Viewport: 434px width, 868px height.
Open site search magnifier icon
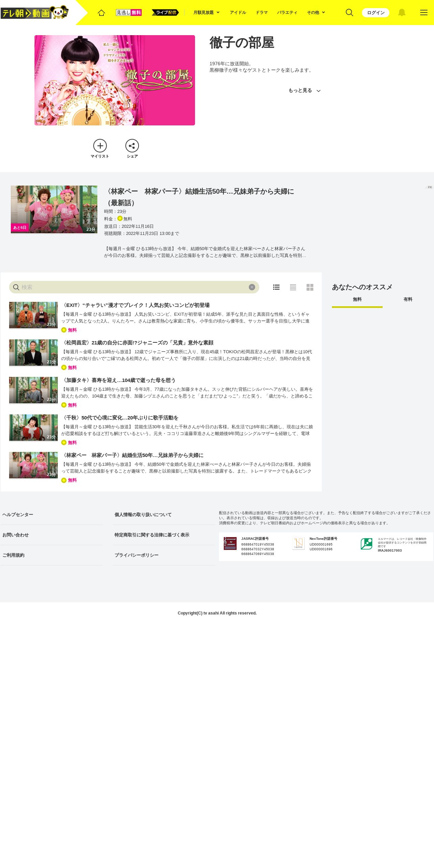tap(349, 13)
